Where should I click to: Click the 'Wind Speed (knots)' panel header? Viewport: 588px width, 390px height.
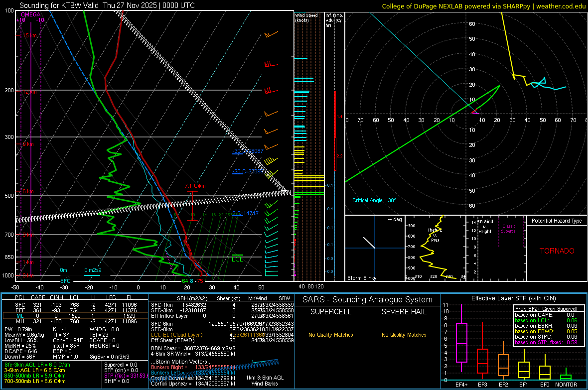point(306,17)
